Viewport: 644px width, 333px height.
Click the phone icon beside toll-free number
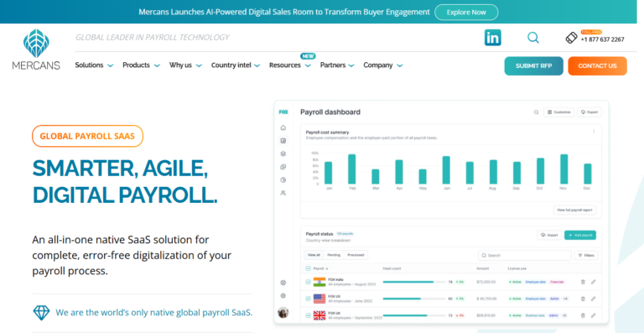(x=571, y=38)
